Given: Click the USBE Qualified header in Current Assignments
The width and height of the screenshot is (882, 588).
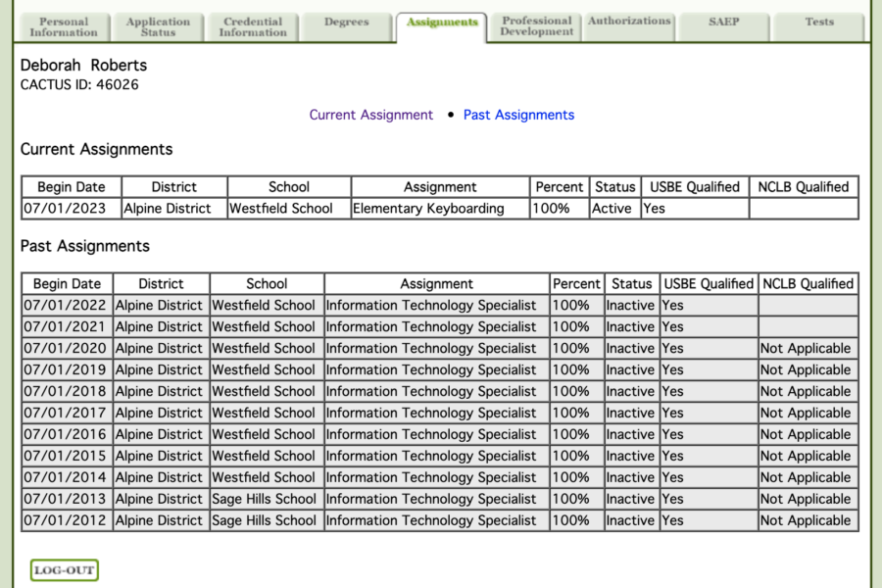Looking at the screenshot, I should (x=695, y=187).
